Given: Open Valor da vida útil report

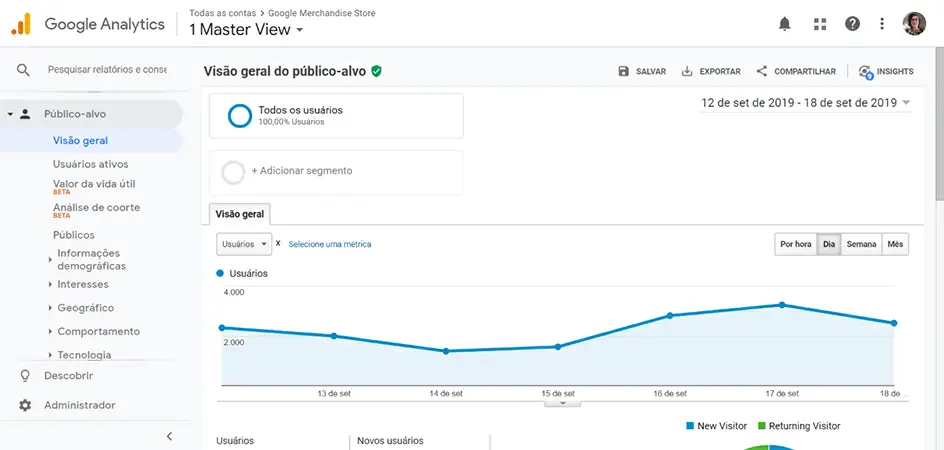Looking at the screenshot, I should tap(94, 184).
